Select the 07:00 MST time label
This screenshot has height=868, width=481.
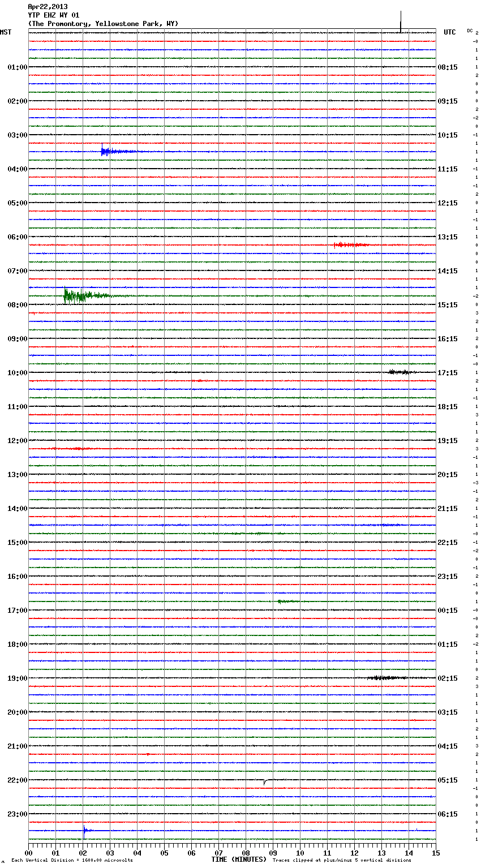point(18,271)
